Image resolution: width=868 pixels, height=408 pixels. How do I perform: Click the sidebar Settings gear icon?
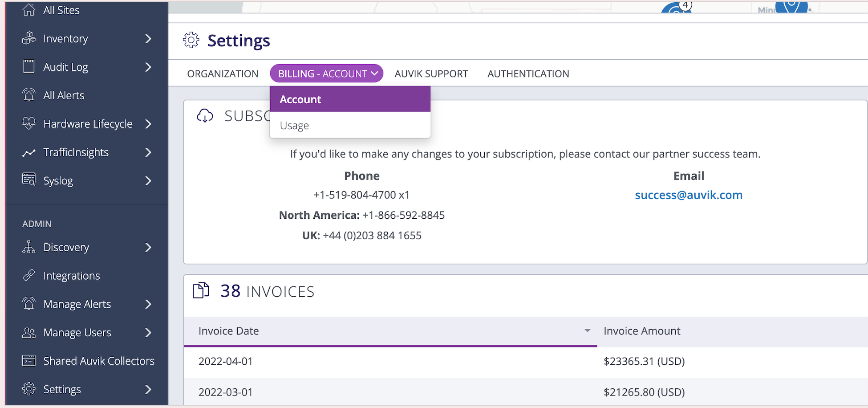tap(29, 389)
